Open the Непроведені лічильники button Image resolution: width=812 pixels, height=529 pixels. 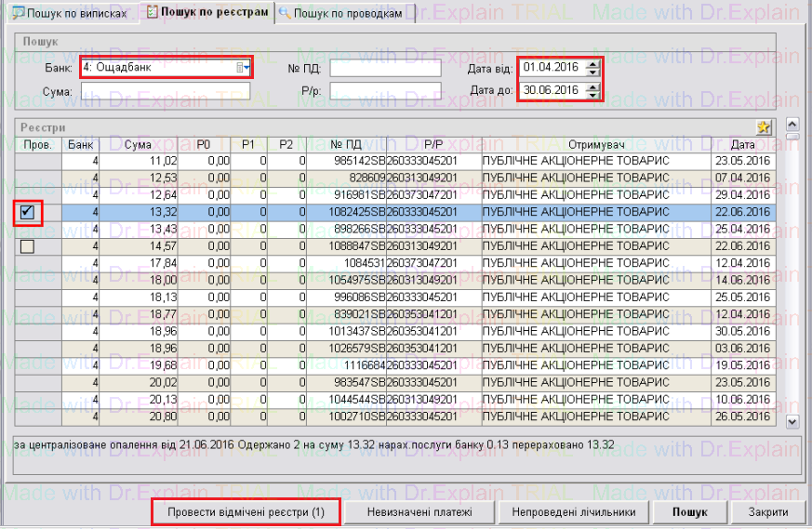coord(572,512)
